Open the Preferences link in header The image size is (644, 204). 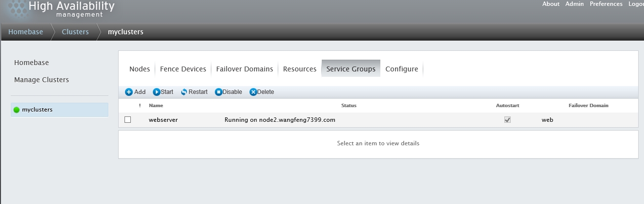(606, 4)
